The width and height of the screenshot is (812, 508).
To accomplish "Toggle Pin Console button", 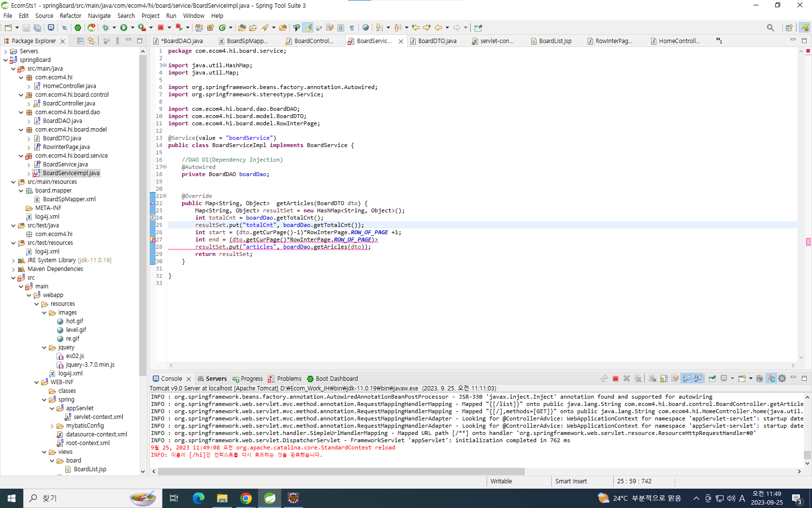I will [712, 379].
